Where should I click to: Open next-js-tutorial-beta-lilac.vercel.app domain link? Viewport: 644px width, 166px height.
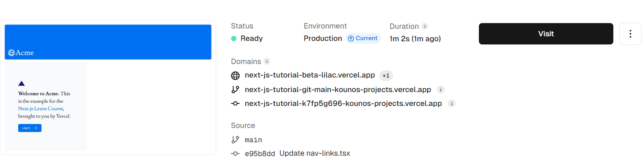click(309, 75)
